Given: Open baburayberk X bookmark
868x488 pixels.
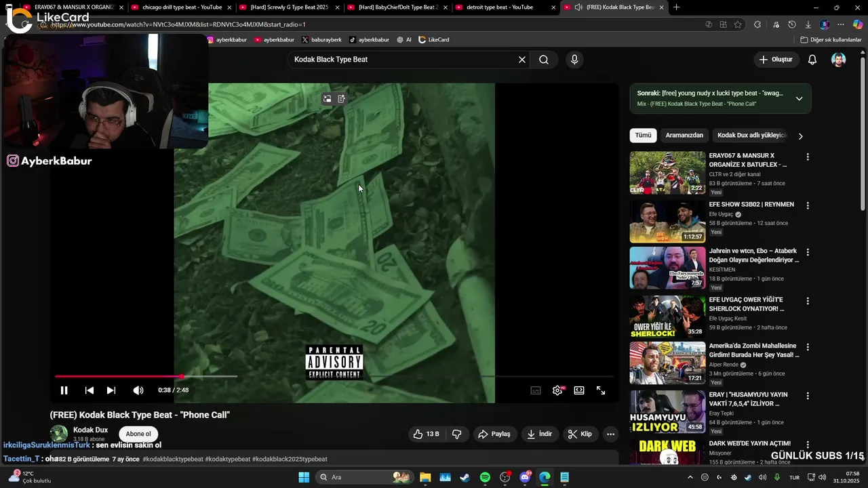Looking at the screenshot, I should point(321,40).
